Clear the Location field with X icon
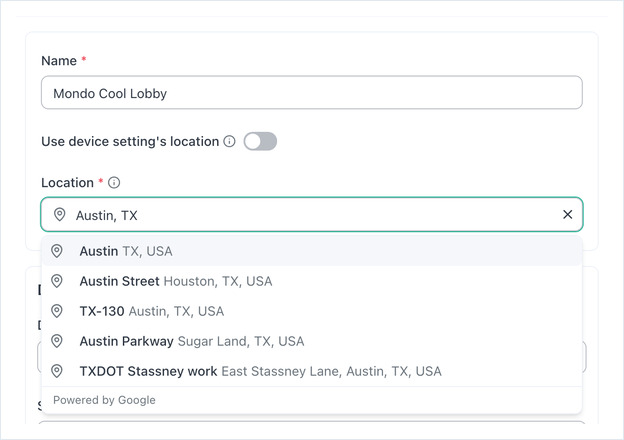The width and height of the screenshot is (624, 440). point(567,214)
